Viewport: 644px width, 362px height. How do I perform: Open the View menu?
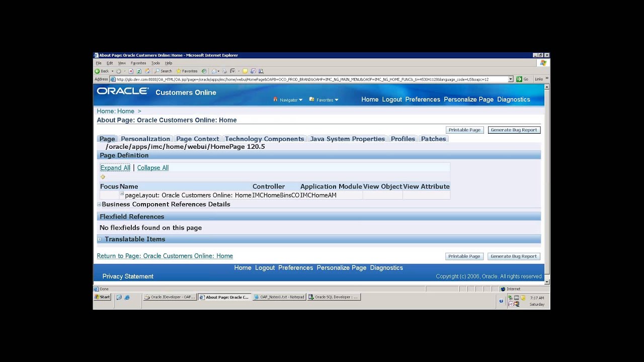[122, 63]
